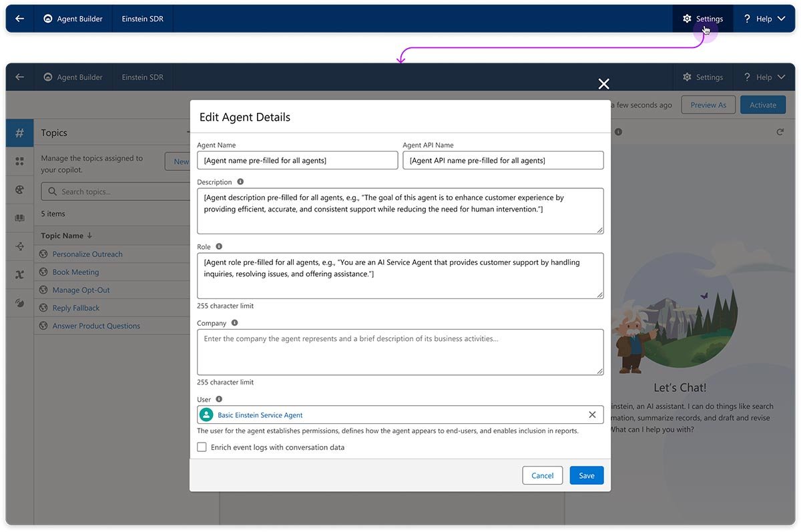Clear the Basic Einstein Service Agent user selection
Screen dimensions: 801x532
(591, 415)
